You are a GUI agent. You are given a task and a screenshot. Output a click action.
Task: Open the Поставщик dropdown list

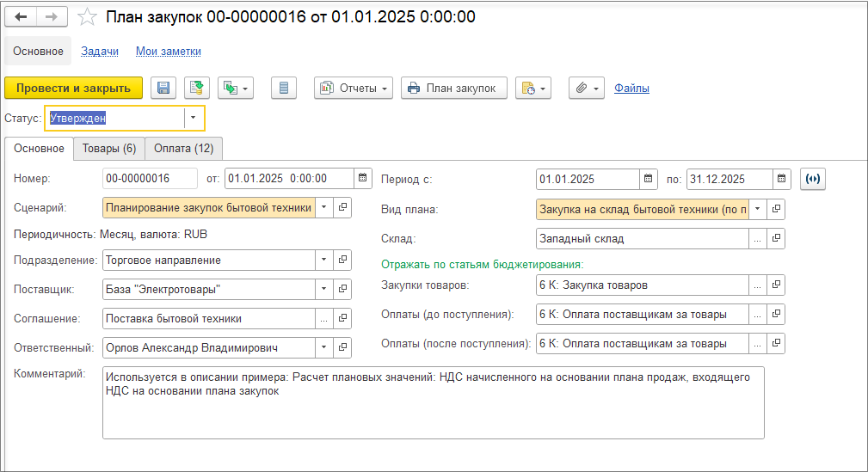click(323, 289)
